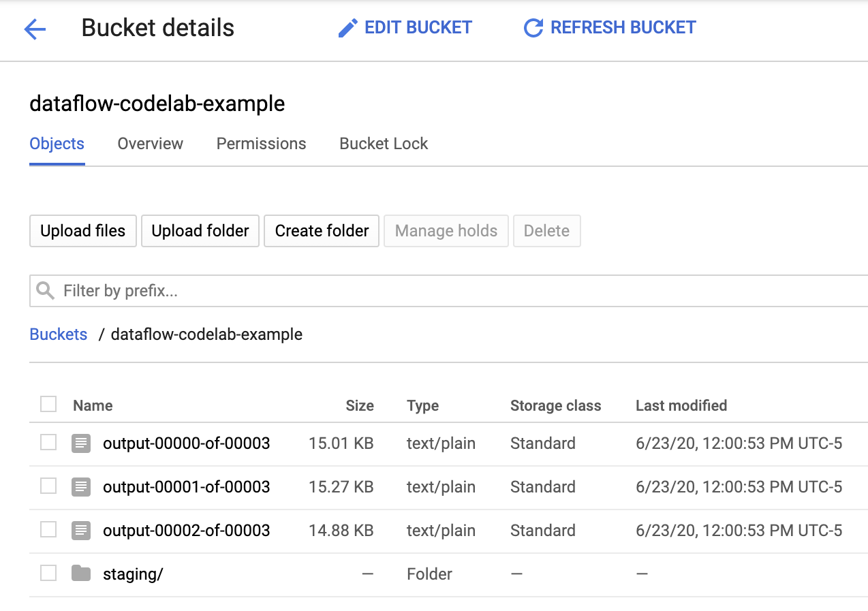
Task: Open the Permissions tab
Action: (261, 144)
